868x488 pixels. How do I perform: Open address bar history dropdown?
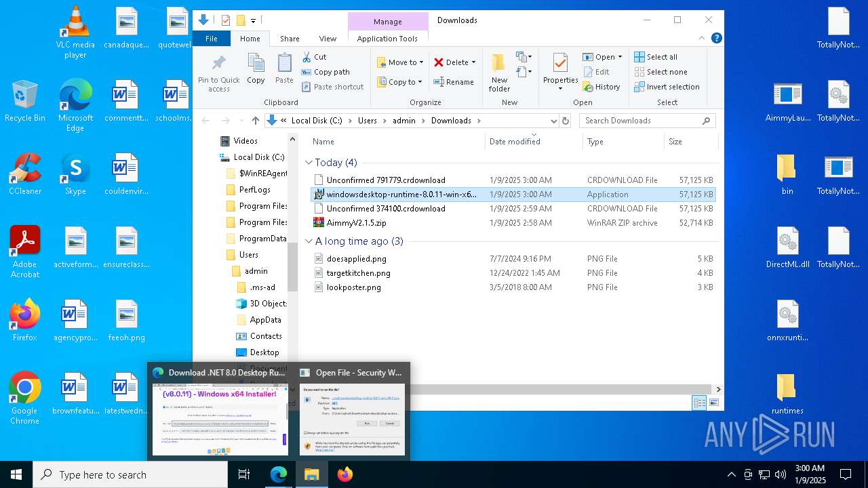click(x=553, y=121)
